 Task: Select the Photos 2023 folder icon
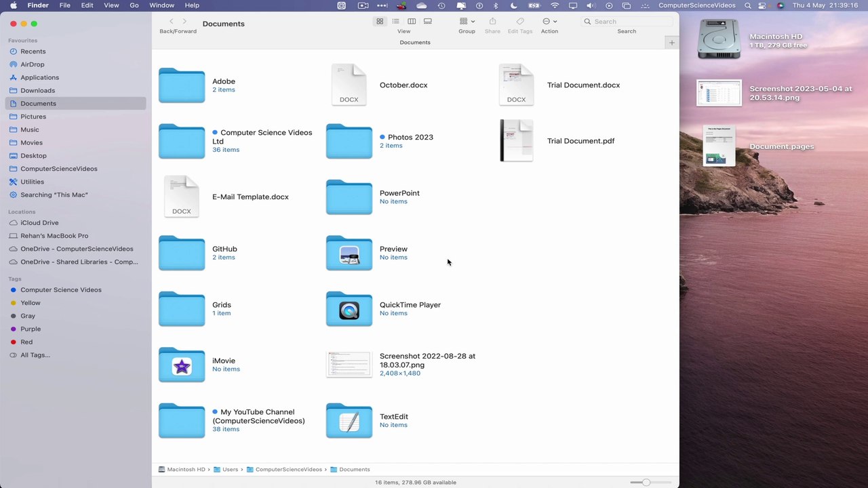pyautogui.click(x=349, y=141)
